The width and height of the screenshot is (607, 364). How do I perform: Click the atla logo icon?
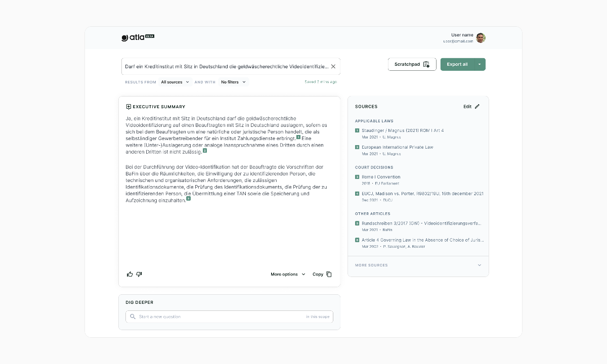(125, 38)
